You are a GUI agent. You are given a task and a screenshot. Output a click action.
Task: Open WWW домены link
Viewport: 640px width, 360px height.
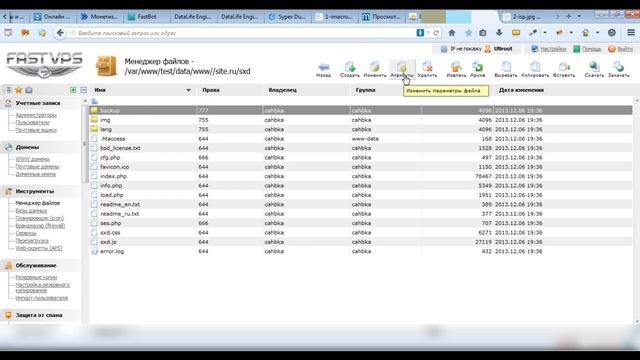coord(32,159)
